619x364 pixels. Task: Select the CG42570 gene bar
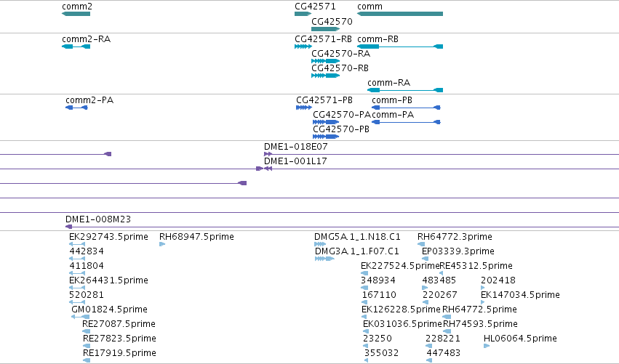(325, 29)
